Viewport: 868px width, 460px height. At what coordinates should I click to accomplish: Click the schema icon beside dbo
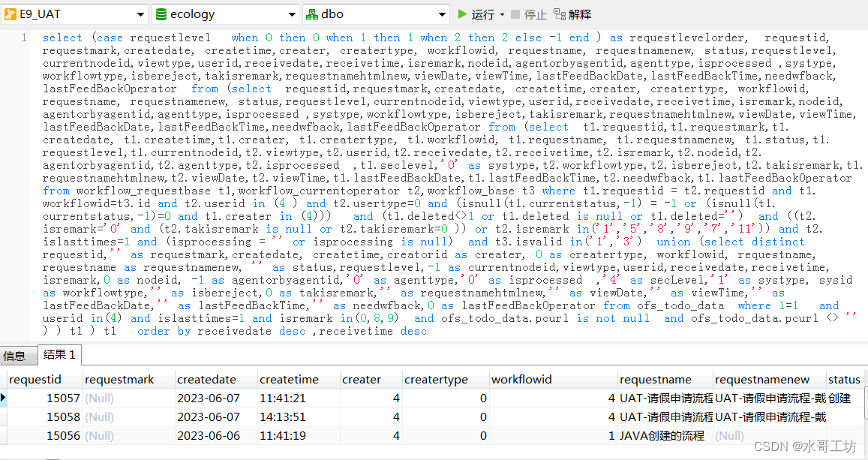(313, 13)
